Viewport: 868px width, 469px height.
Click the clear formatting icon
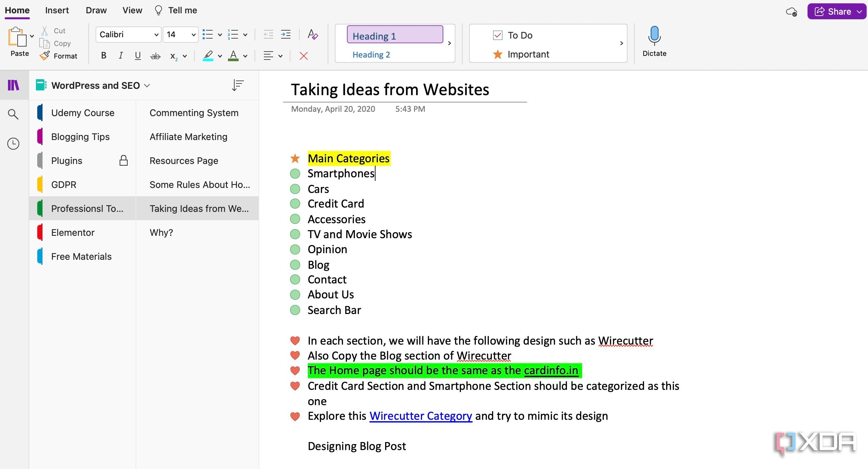click(x=313, y=34)
